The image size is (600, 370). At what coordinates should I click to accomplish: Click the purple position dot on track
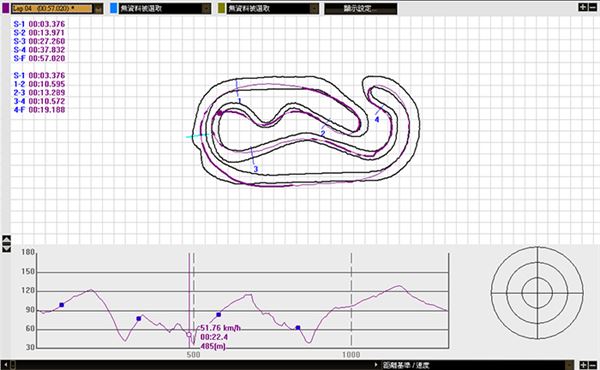pos(220,113)
